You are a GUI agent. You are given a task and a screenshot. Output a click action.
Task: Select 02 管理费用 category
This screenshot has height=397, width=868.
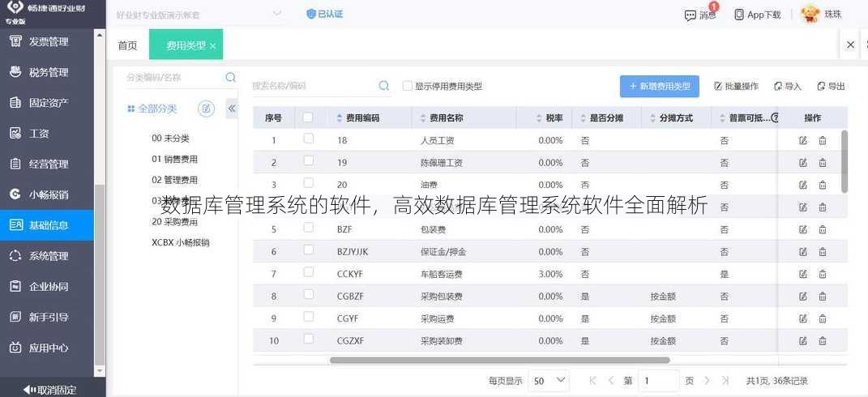(x=174, y=180)
